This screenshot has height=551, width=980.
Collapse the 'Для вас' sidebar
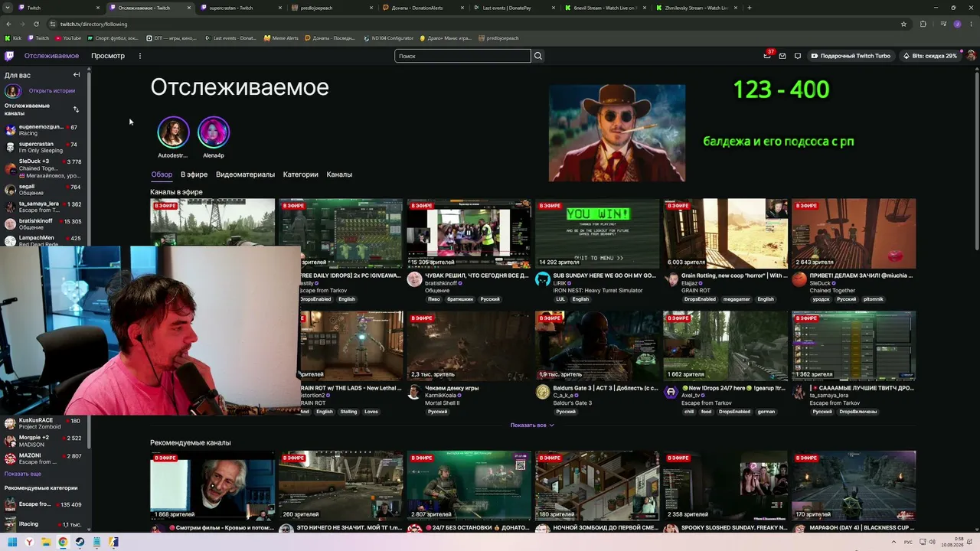pos(77,75)
